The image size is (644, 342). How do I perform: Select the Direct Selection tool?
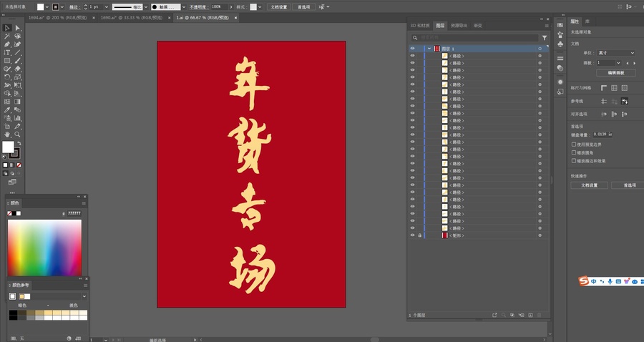18,28
